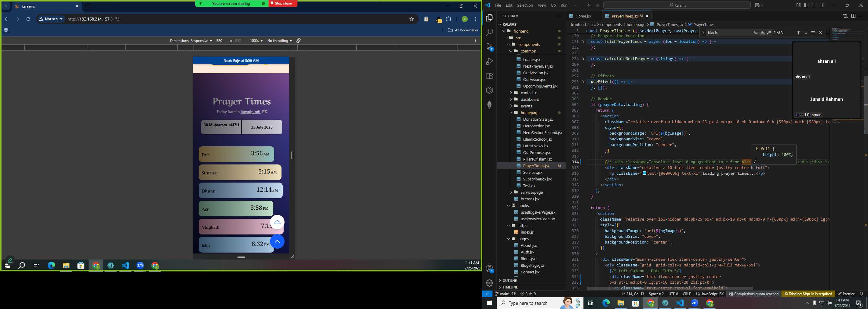Screen dimensions: 868x309
Task: Toggle Replace chevron in find widget
Action: 703,33
